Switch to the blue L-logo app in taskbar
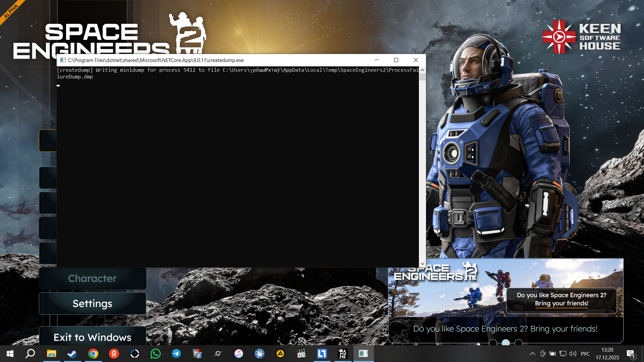644x362 pixels. [x=322, y=354]
